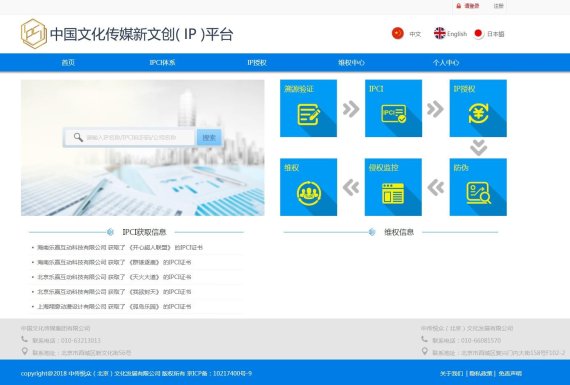Open 免责声明 footer link
This screenshot has height=385, width=570.
point(510,373)
